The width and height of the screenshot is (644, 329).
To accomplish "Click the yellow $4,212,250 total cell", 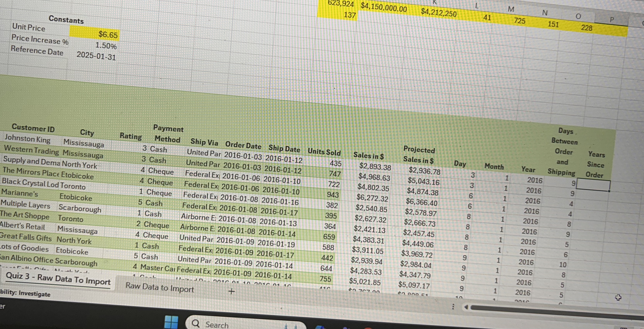I will click(x=438, y=13).
